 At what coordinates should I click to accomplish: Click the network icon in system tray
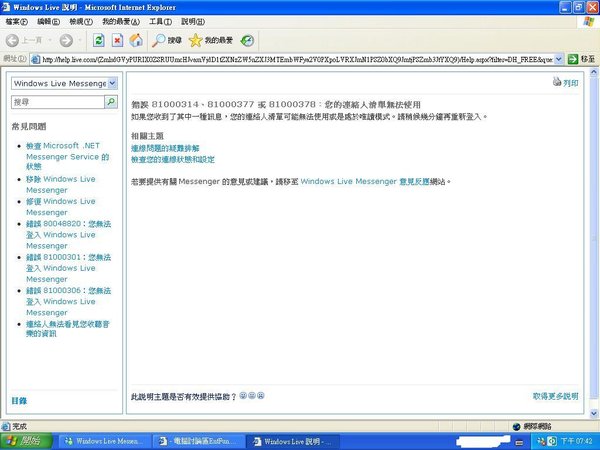pos(541,441)
